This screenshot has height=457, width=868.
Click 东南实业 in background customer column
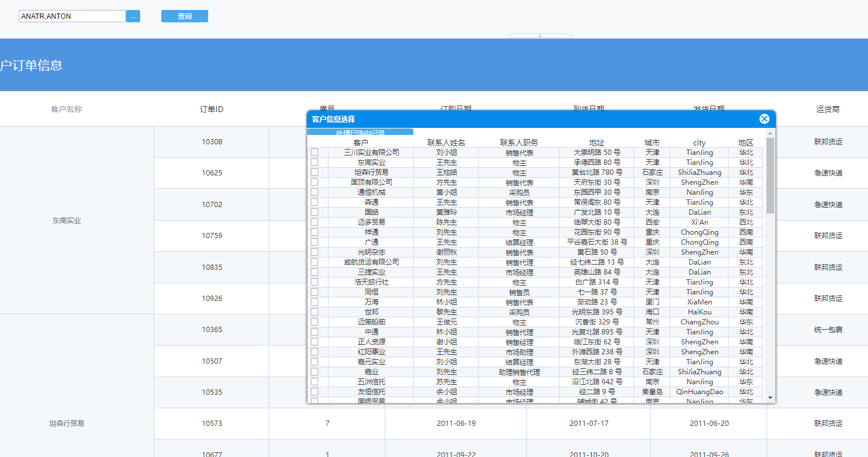[x=66, y=221]
